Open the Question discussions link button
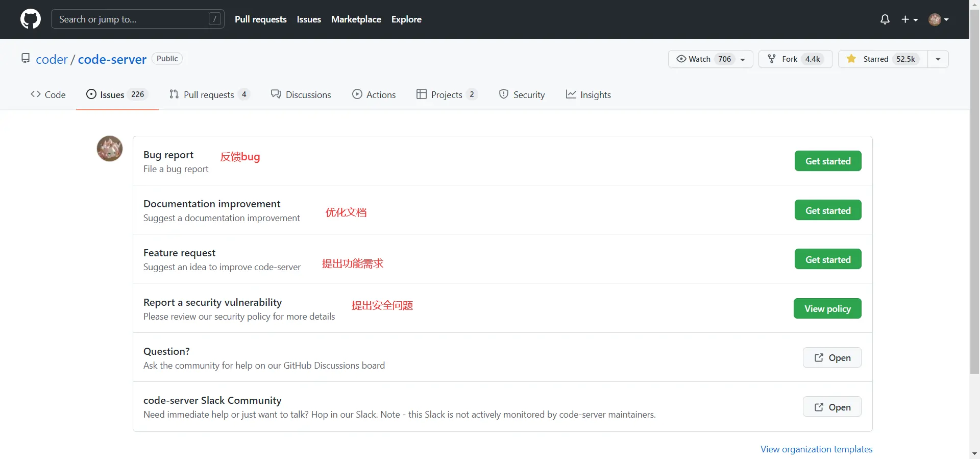Screen dimensions: 980x459 coord(832,357)
